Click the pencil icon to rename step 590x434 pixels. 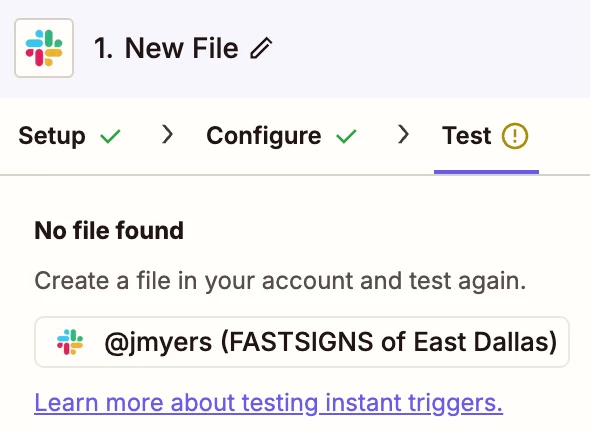click(261, 48)
